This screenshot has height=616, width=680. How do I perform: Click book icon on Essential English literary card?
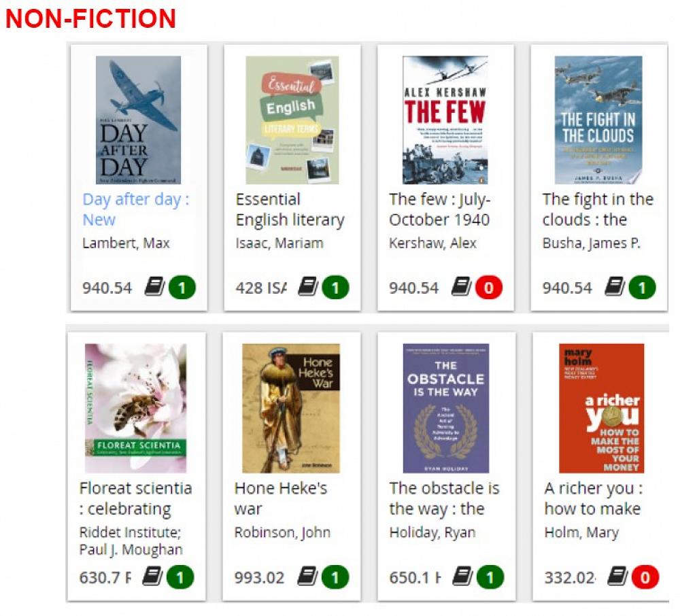(308, 287)
